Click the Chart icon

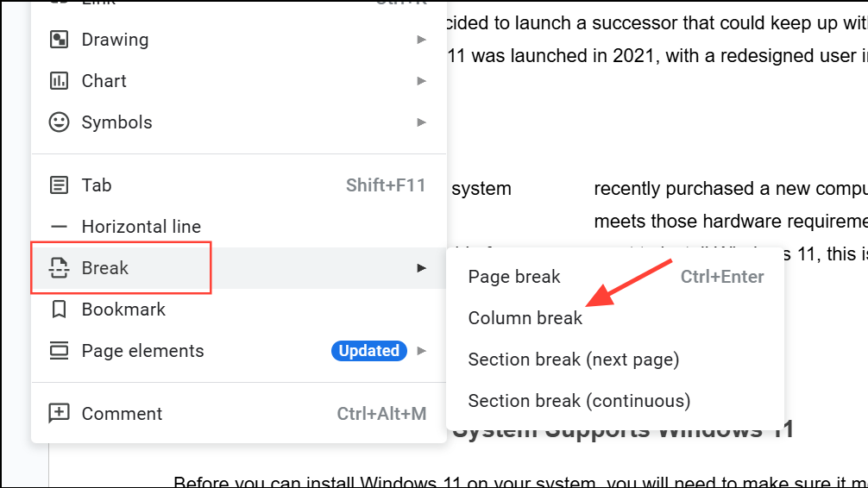tap(59, 81)
